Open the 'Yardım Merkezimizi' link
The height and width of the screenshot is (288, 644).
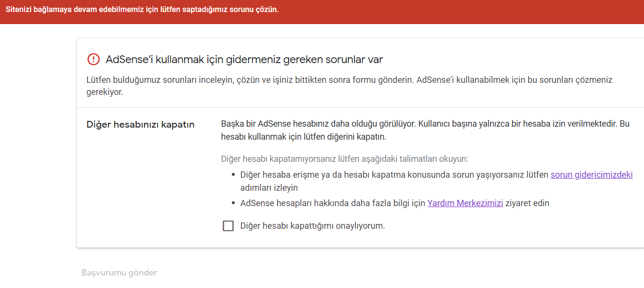click(x=465, y=203)
